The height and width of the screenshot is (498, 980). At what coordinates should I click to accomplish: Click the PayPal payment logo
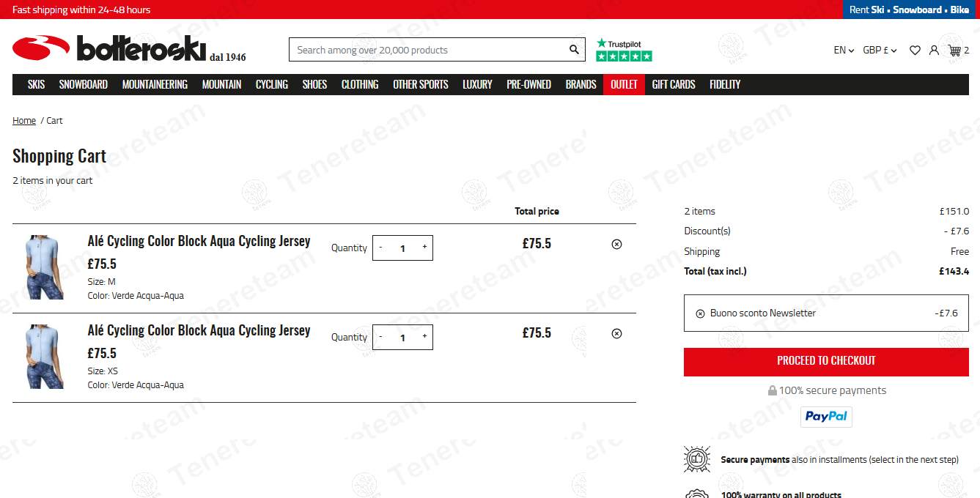(x=826, y=417)
